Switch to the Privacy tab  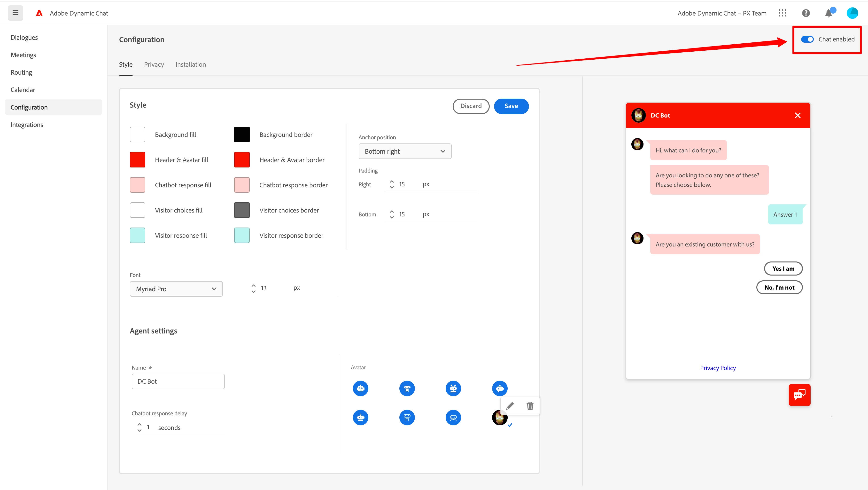click(154, 64)
